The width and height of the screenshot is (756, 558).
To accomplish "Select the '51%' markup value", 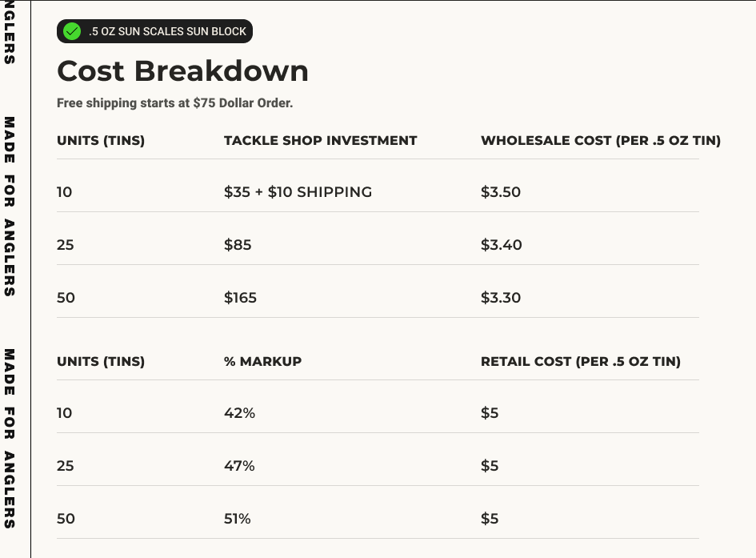I will point(238,519).
